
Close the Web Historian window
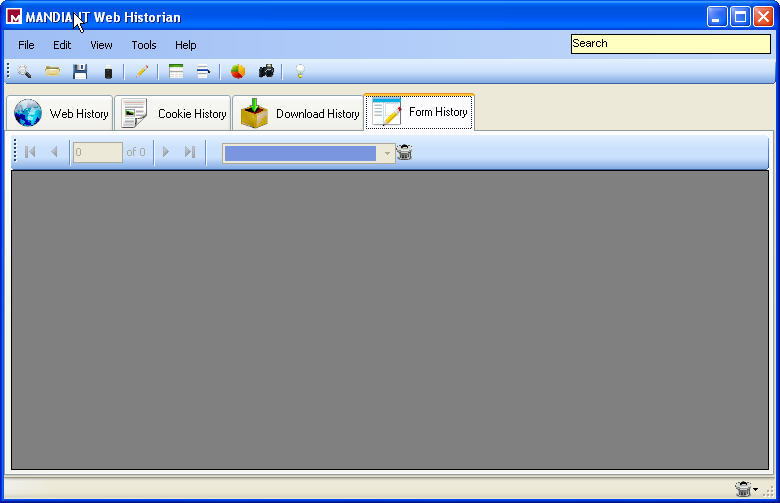[764, 17]
